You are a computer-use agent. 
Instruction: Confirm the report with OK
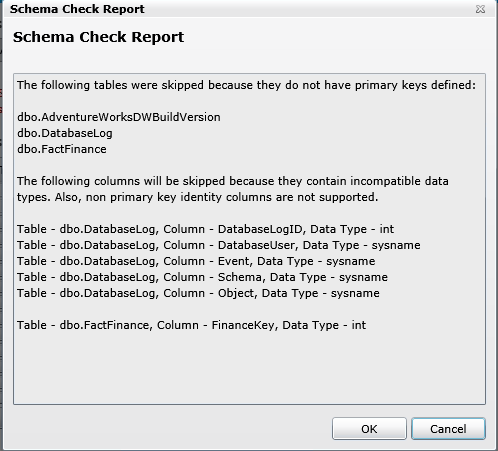[369, 429]
